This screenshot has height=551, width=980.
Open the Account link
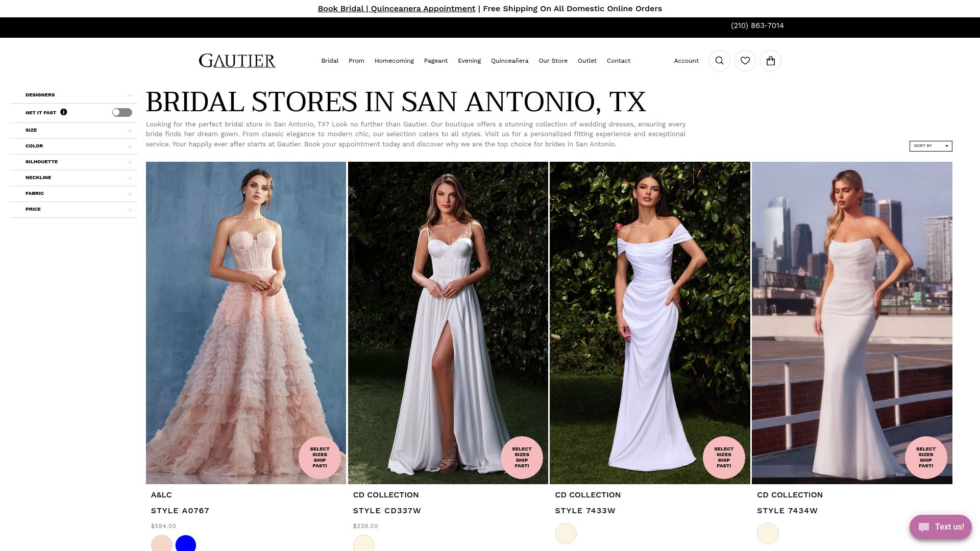click(x=686, y=60)
